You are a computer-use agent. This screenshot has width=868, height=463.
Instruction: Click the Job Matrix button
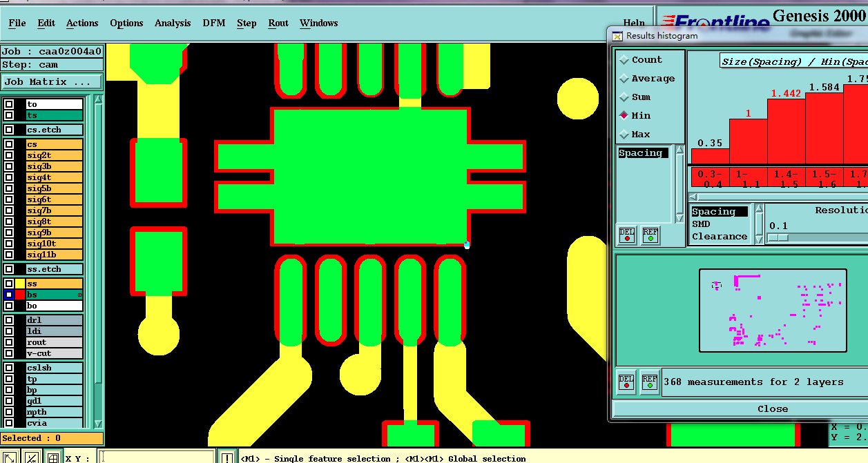coord(52,81)
